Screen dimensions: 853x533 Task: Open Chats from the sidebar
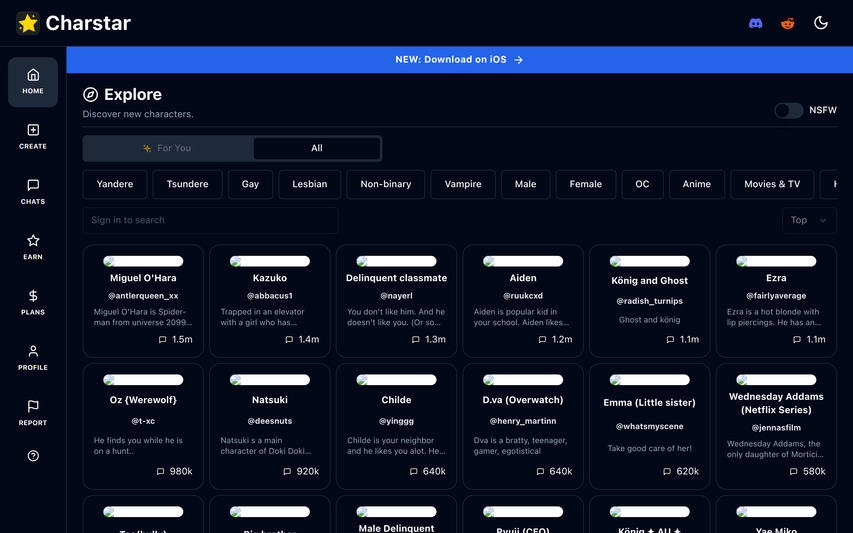(33, 192)
